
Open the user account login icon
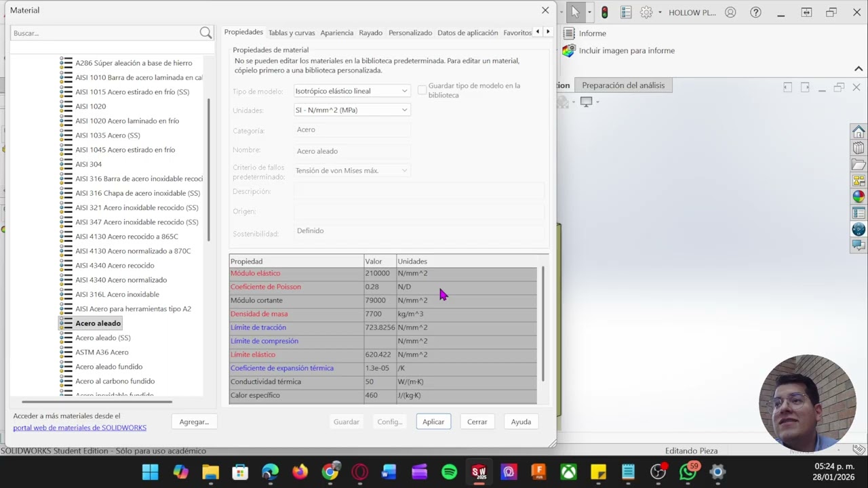click(730, 12)
